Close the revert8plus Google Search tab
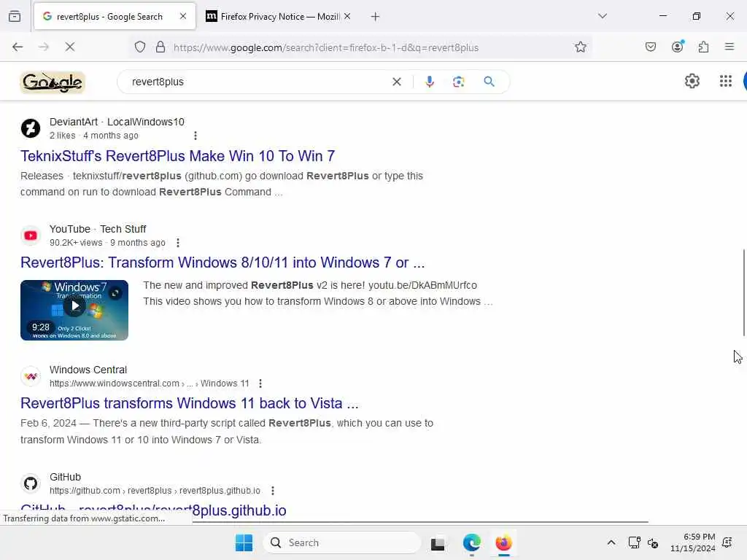Viewport: 747px width, 560px height. pos(183,16)
